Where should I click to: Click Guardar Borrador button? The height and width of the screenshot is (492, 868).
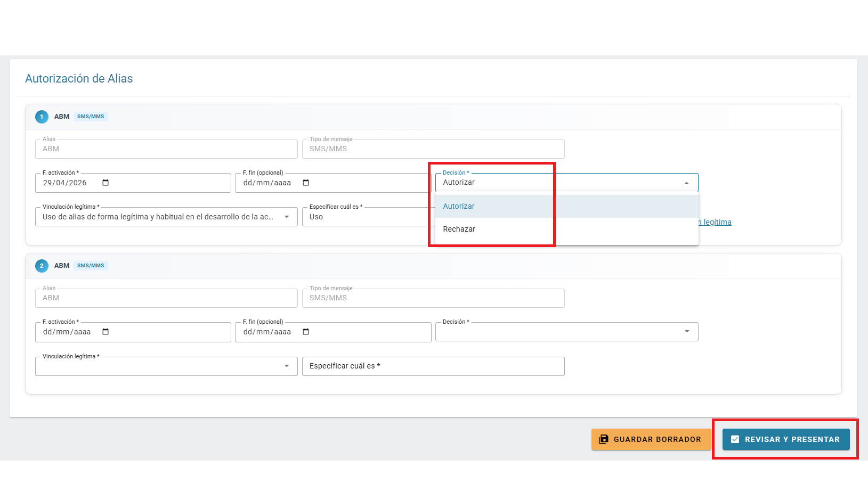click(x=651, y=439)
